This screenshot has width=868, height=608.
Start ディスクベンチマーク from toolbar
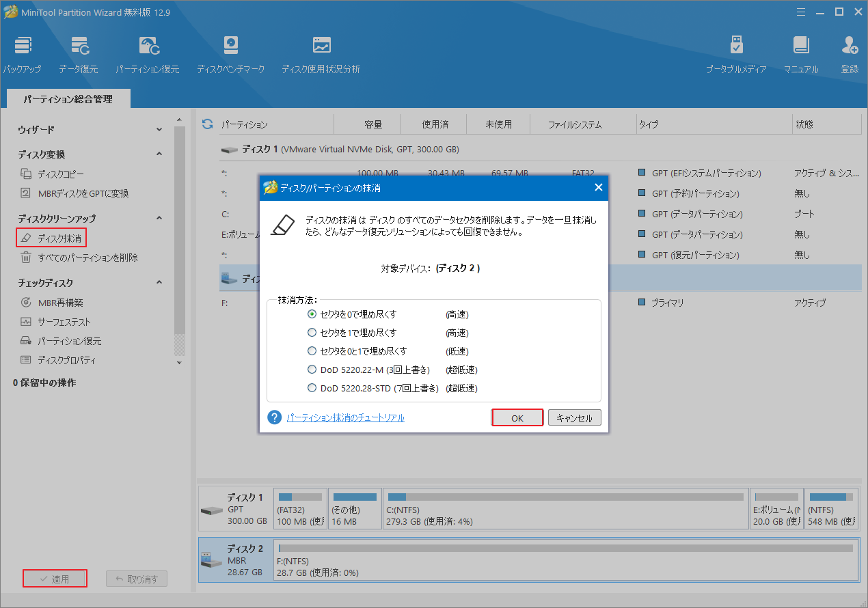point(230,55)
